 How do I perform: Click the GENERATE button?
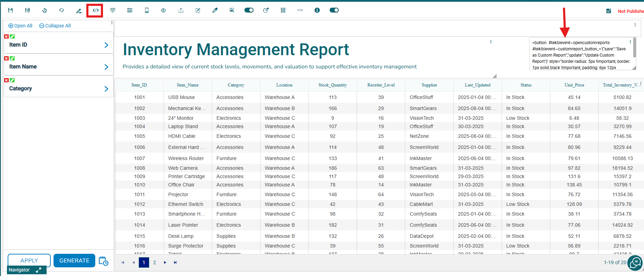[74, 260]
